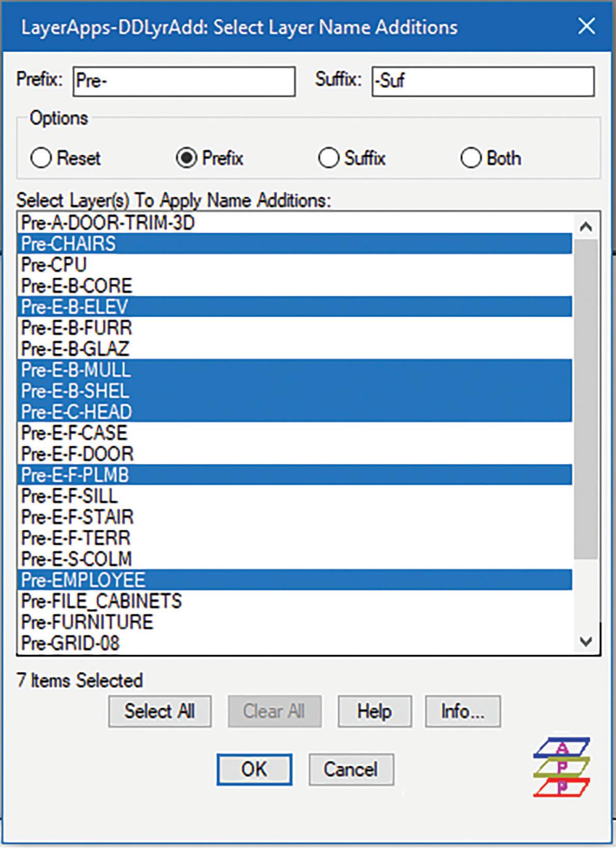
Task: Select the Pre-E-F-SILL layer
Action: pos(295,496)
